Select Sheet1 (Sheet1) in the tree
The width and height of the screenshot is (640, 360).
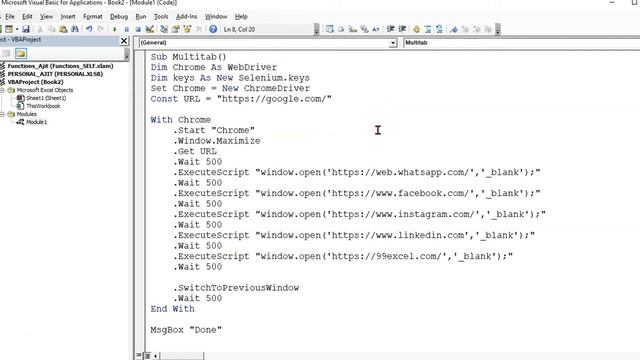pyautogui.click(x=46, y=98)
